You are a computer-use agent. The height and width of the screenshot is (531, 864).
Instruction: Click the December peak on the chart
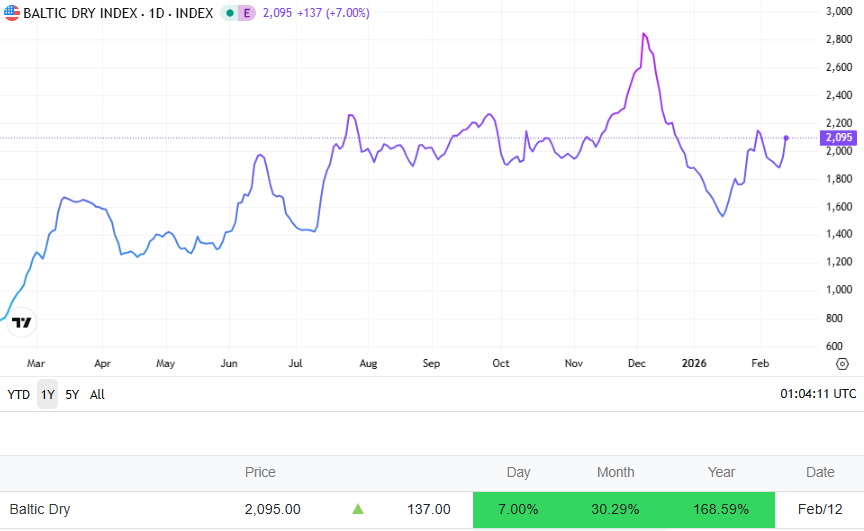click(644, 34)
